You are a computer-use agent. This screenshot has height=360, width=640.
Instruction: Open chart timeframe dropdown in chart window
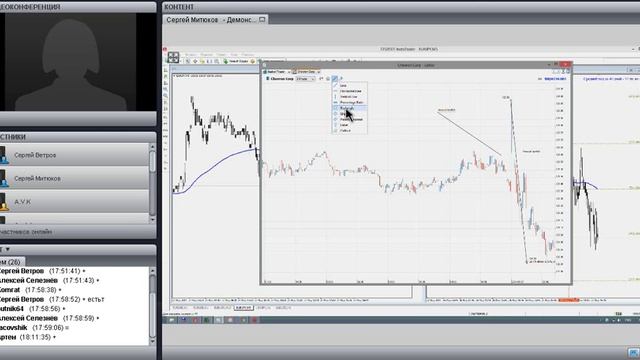(x=305, y=79)
